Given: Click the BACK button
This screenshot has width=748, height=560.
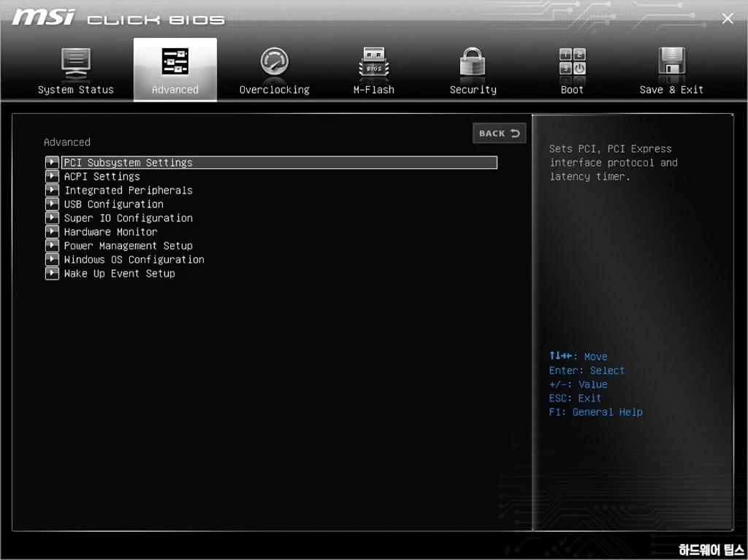Looking at the screenshot, I should (499, 133).
